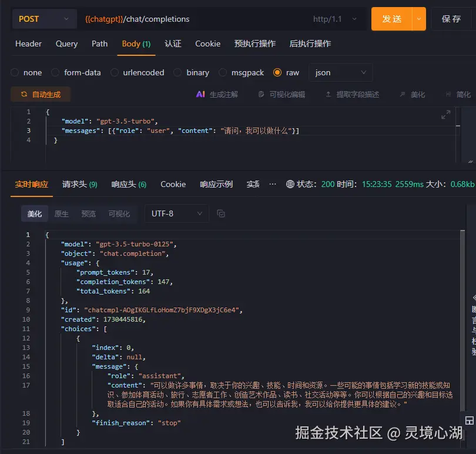Image resolution: width=476 pixels, height=454 pixels.
Task: Select the none body type
Action: pyautogui.click(x=15, y=72)
